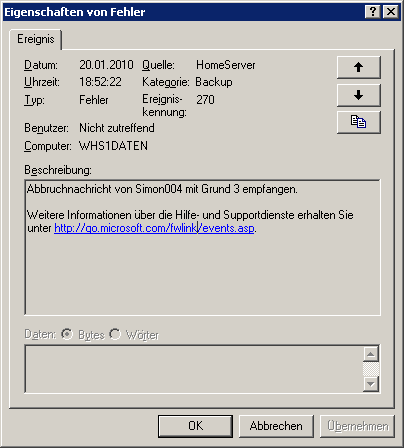
Task: Show next event with down arrow
Action: click(359, 95)
